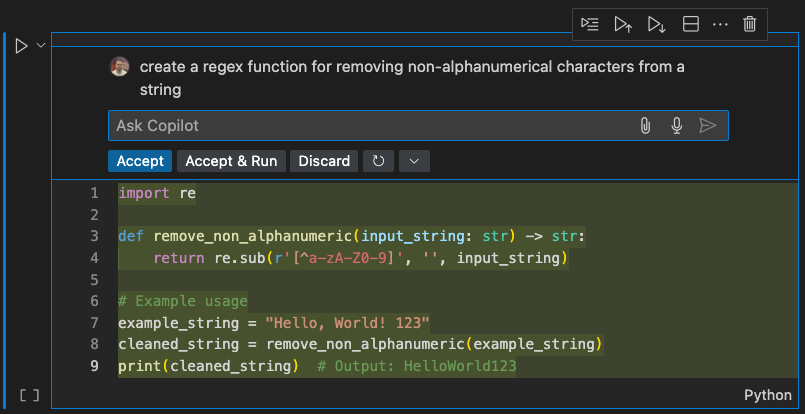Image resolution: width=805 pixels, height=414 pixels.
Task: Expand the run options chevron beside play
Action: [x=41, y=46]
